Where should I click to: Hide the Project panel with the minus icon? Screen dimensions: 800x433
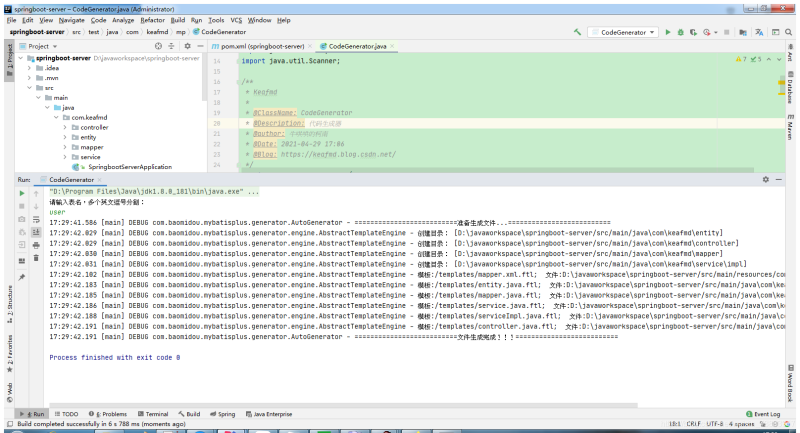pyautogui.click(x=200, y=46)
